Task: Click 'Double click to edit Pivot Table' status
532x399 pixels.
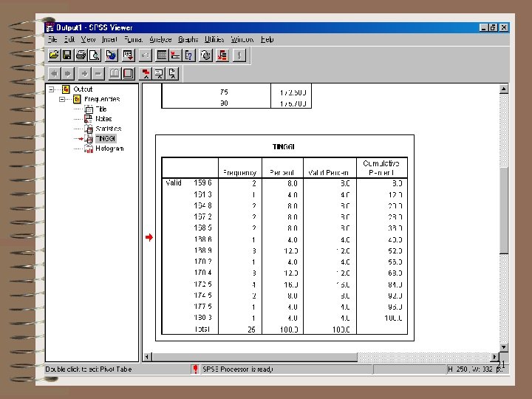Action: [89, 369]
